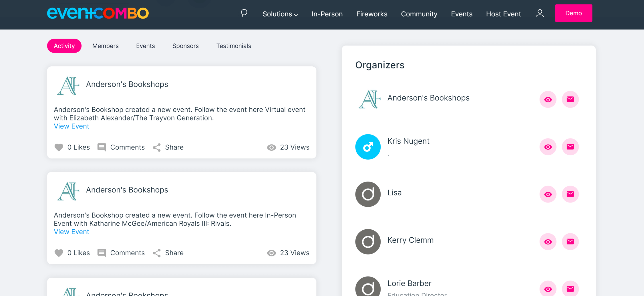Email Anderson's Bookshops using envelope icon
Screen dimensions: 644x296
coord(570,99)
